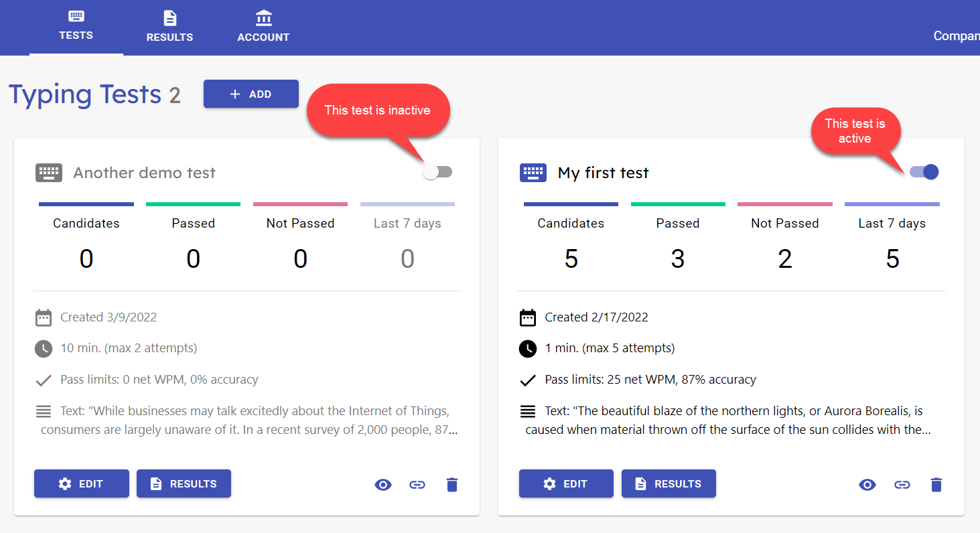Click the keyboard icon beside My first test
This screenshot has height=533, width=980.
(x=533, y=172)
